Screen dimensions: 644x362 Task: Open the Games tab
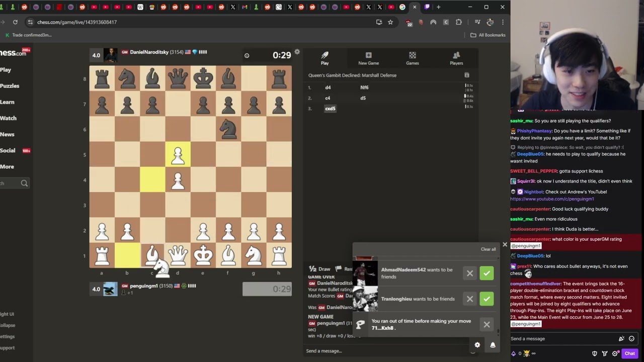coord(412,58)
